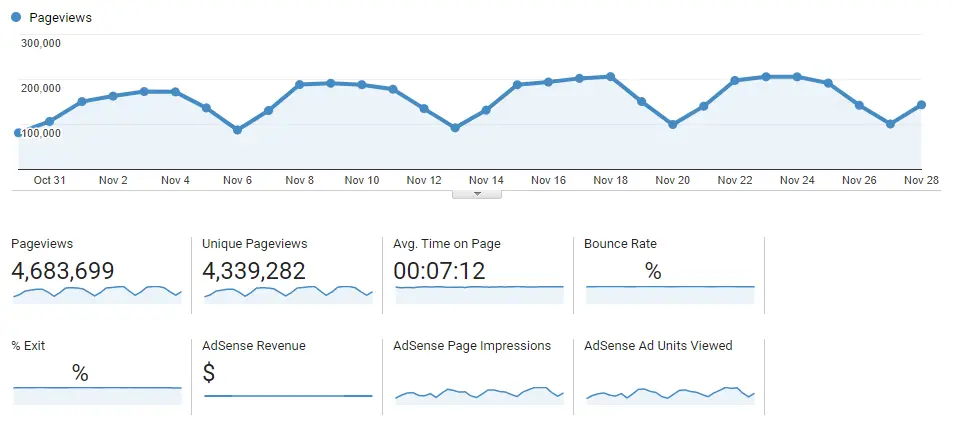Open the Pageviews metric title
Viewport: 953px width, 426px height.
(42, 244)
